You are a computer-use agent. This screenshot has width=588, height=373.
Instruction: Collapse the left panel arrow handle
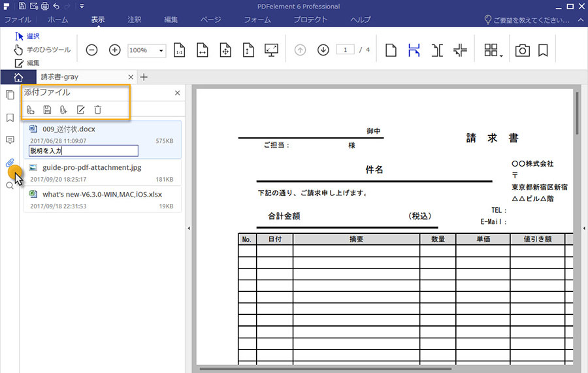(x=189, y=228)
